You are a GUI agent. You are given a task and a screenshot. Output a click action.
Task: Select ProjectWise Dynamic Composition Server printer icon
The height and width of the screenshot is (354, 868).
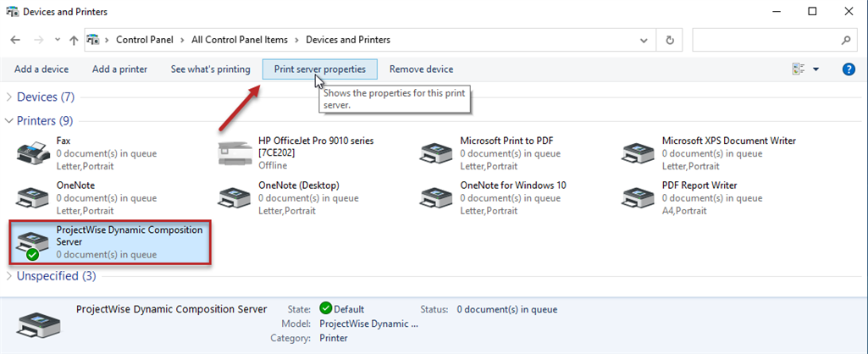[33, 244]
